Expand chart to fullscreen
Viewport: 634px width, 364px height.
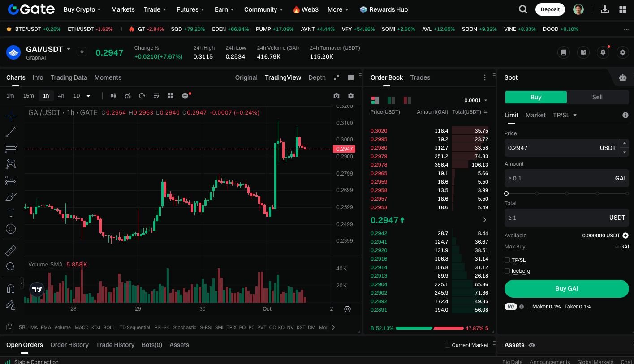pyautogui.click(x=336, y=77)
